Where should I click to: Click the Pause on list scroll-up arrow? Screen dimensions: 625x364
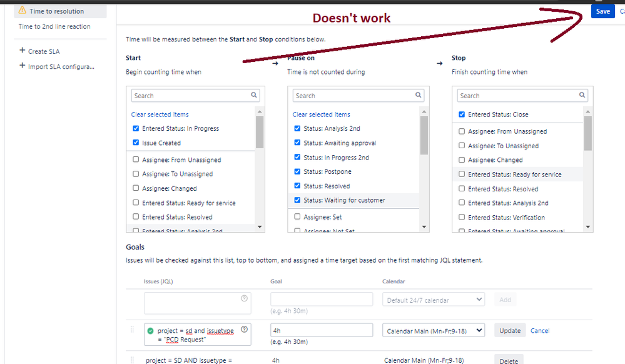(x=424, y=111)
